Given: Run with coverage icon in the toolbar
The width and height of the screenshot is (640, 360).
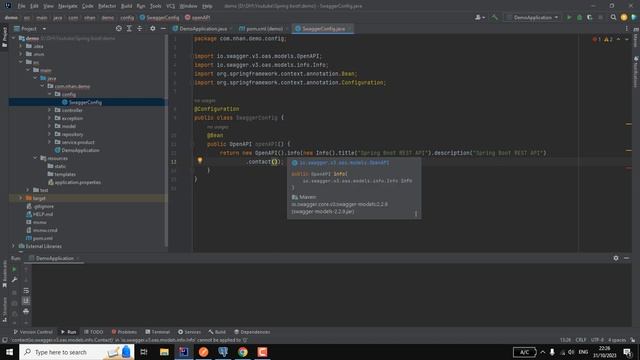Looking at the screenshot, I should click(589, 18).
